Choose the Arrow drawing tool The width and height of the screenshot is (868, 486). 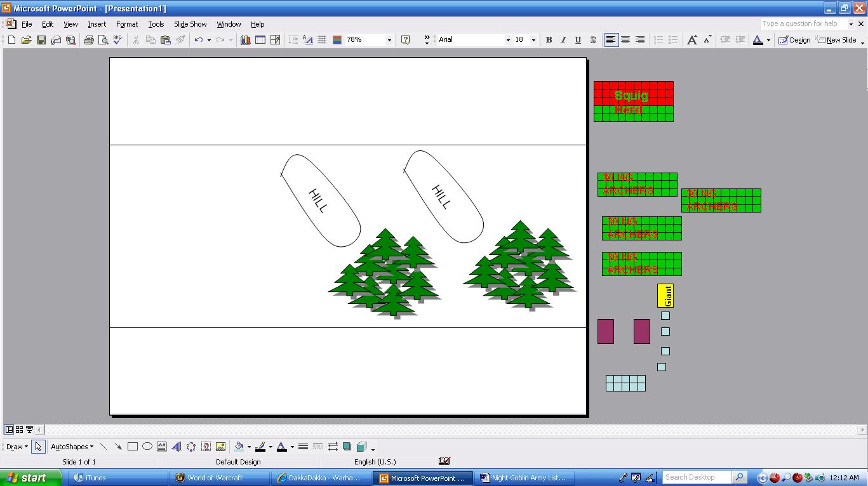[118, 447]
